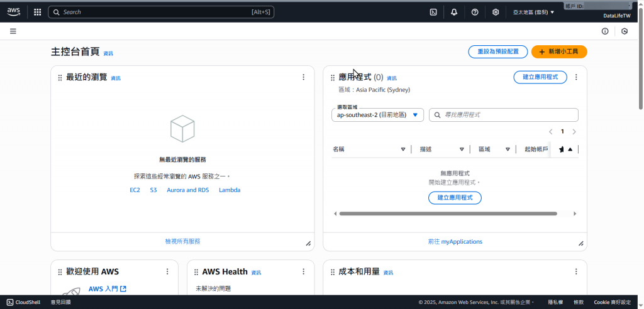Viewport: 644px width, 309px height.
Task: Grab the Cost and usage widget drag handle
Action: (x=333, y=272)
